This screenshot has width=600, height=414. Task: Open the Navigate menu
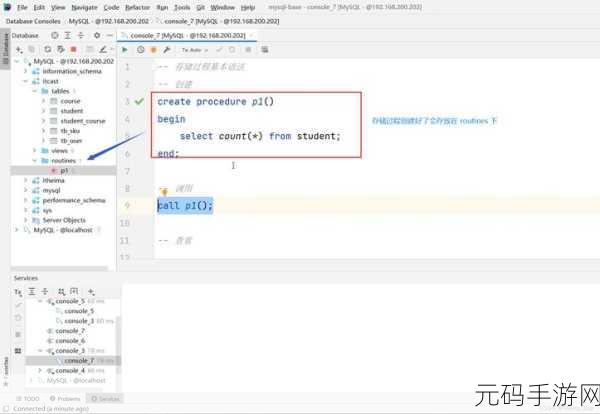click(x=84, y=7)
